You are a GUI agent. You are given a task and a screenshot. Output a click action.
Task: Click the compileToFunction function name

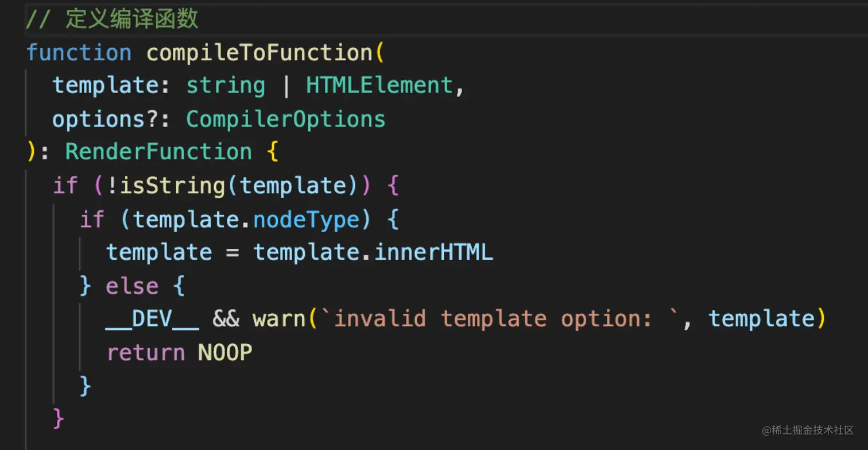tap(259, 53)
